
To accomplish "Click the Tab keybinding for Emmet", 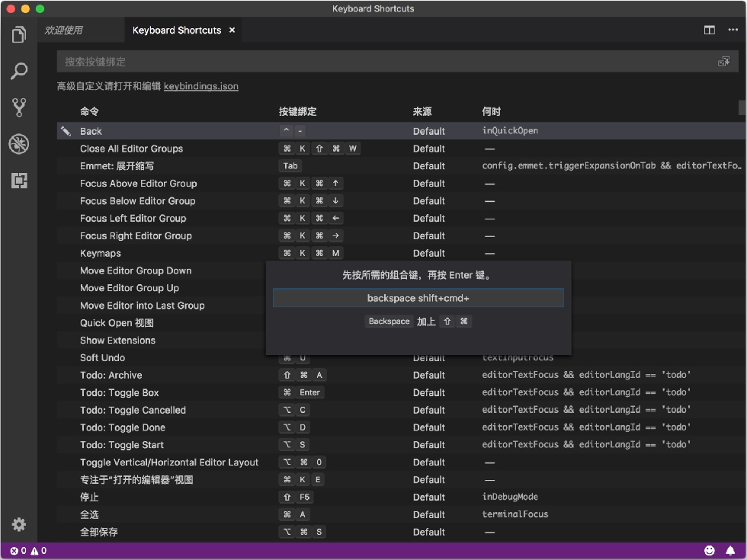I will pyautogui.click(x=290, y=166).
